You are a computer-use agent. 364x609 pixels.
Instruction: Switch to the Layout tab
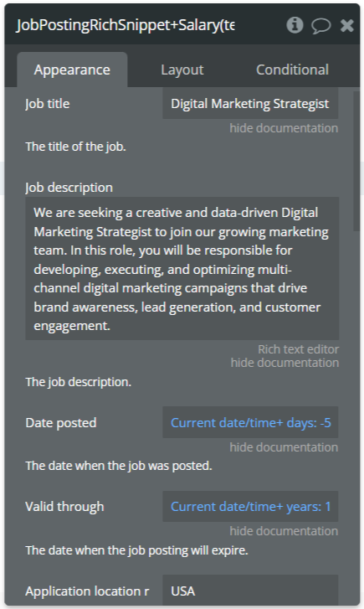coord(182,70)
